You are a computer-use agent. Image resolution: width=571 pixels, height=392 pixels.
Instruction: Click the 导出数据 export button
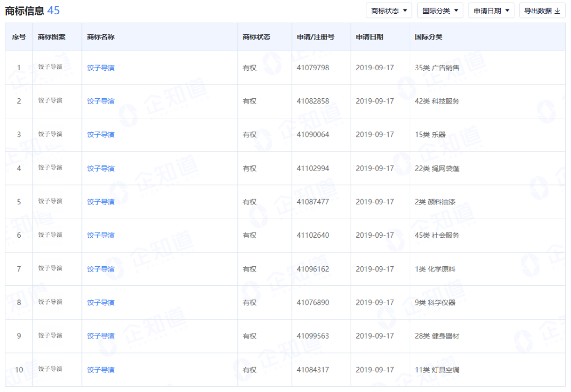(x=542, y=11)
